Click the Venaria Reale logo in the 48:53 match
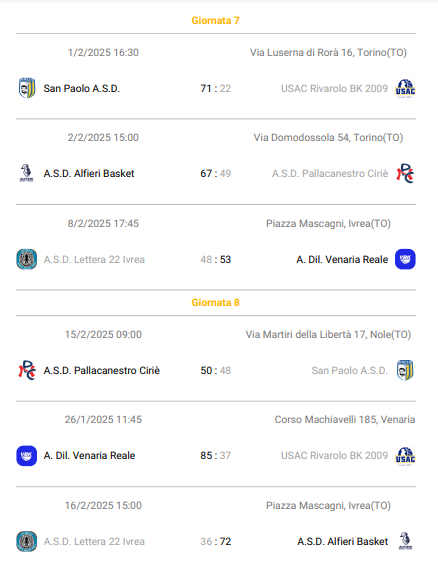 pyautogui.click(x=405, y=259)
